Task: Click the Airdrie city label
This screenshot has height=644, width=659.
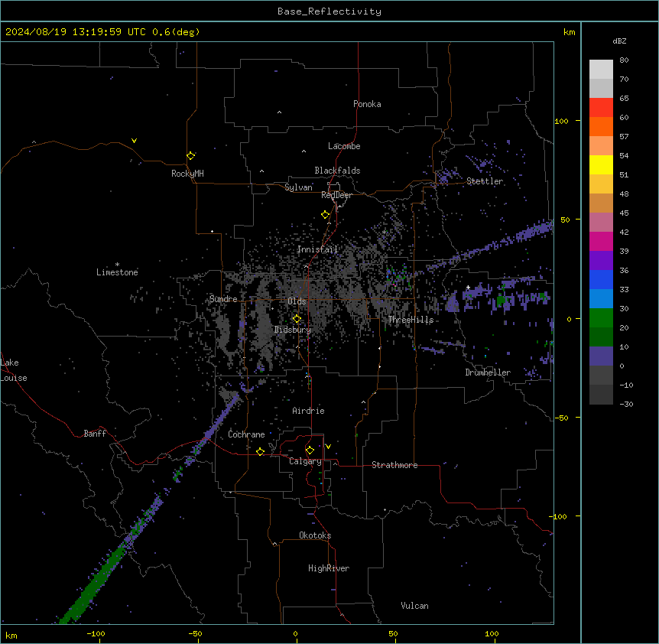Action: pyautogui.click(x=308, y=411)
